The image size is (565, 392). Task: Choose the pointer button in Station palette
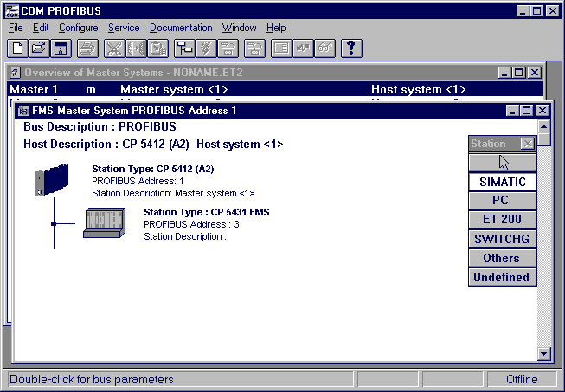coord(503,163)
